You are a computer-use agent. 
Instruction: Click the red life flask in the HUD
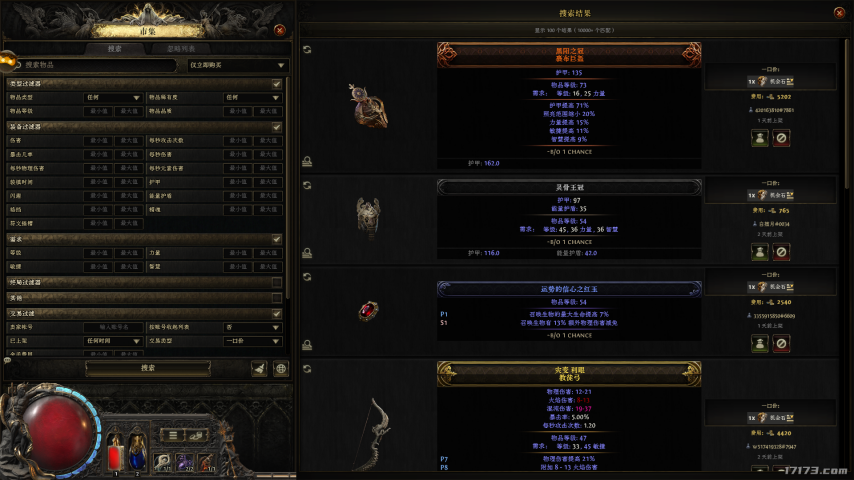point(115,453)
